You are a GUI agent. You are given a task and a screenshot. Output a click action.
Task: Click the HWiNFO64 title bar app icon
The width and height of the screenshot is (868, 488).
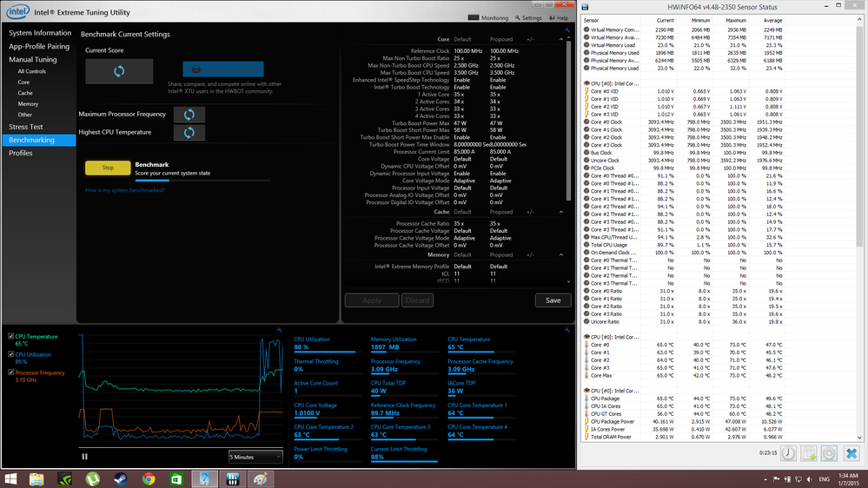pyautogui.click(x=585, y=7)
